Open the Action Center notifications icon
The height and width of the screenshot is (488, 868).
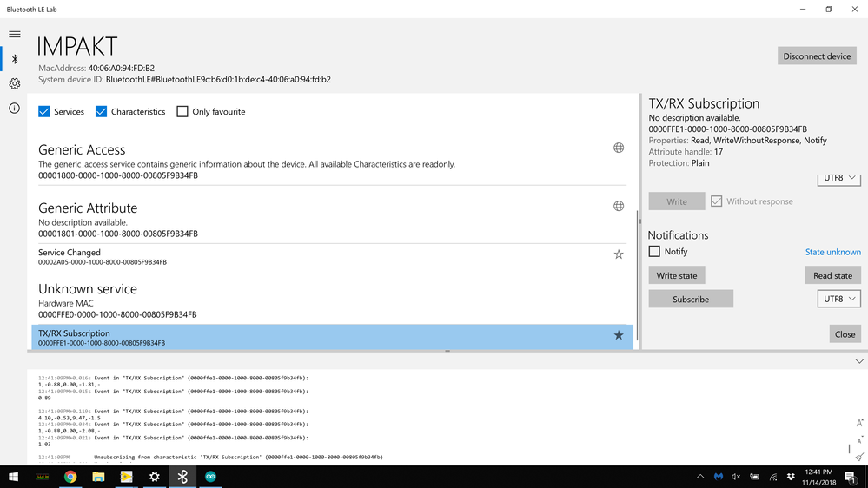pyautogui.click(x=851, y=477)
